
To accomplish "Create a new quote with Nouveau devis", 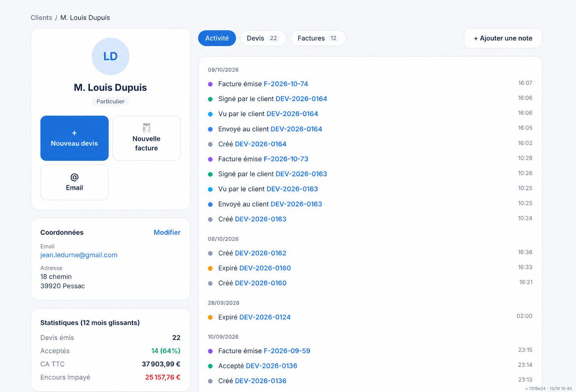I will [74, 138].
